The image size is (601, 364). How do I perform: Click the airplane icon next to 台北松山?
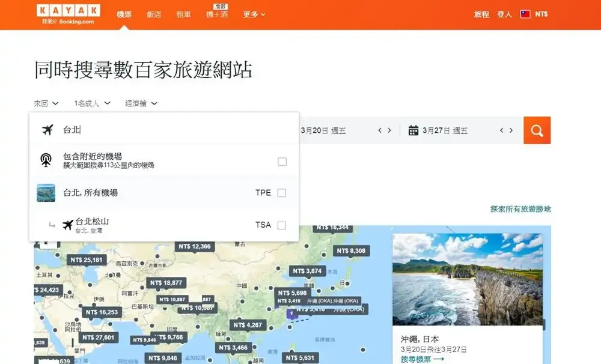[68, 225]
